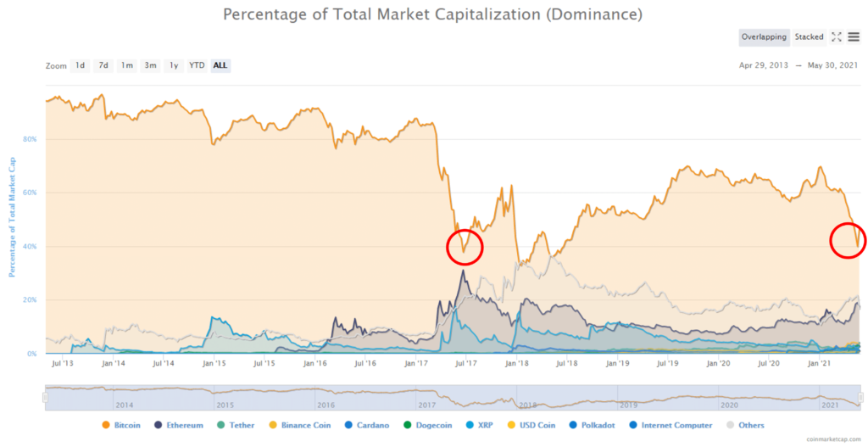This screenshot has width=868, height=447.
Task: Set zoom range to 1y
Action: pos(174,65)
